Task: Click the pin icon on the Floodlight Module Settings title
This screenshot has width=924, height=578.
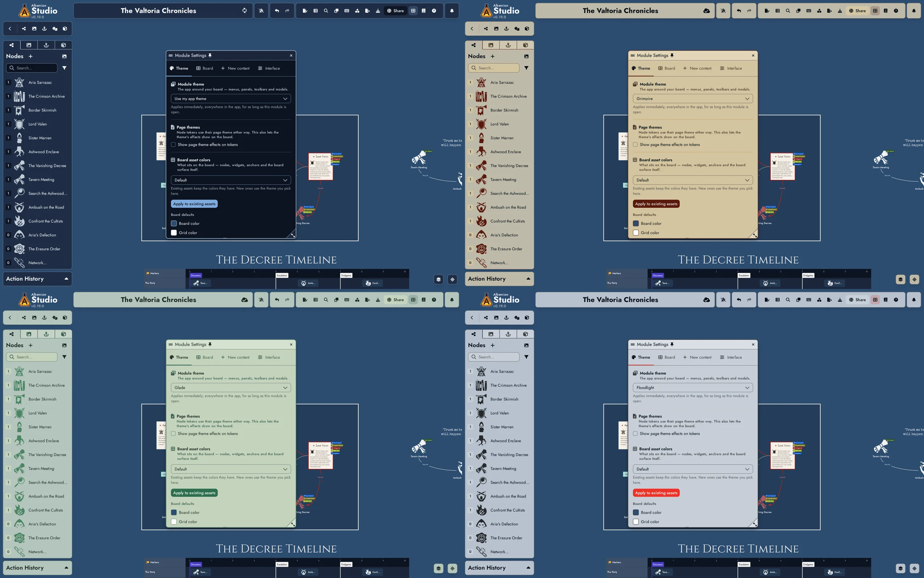Action: (x=672, y=344)
